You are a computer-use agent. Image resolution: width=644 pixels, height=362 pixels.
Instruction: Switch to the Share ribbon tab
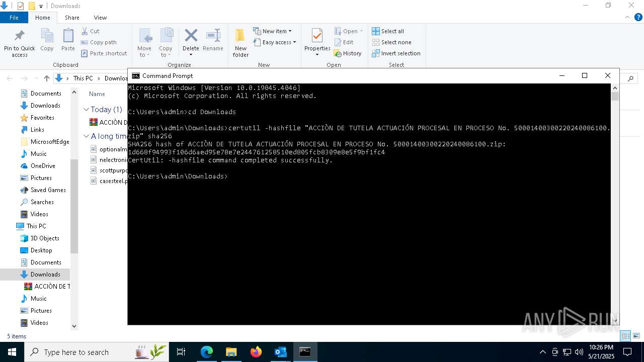click(72, 18)
